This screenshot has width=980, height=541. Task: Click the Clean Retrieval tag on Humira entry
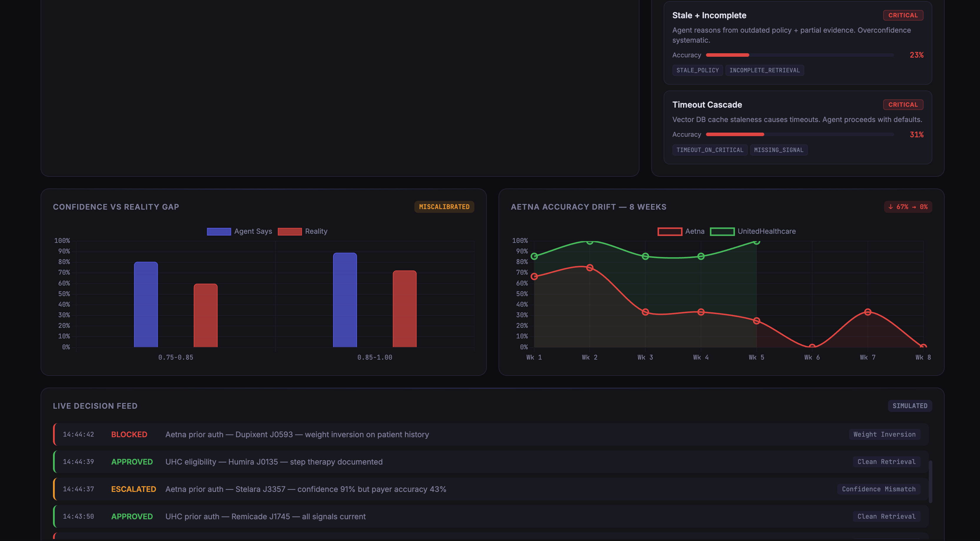pos(886,462)
